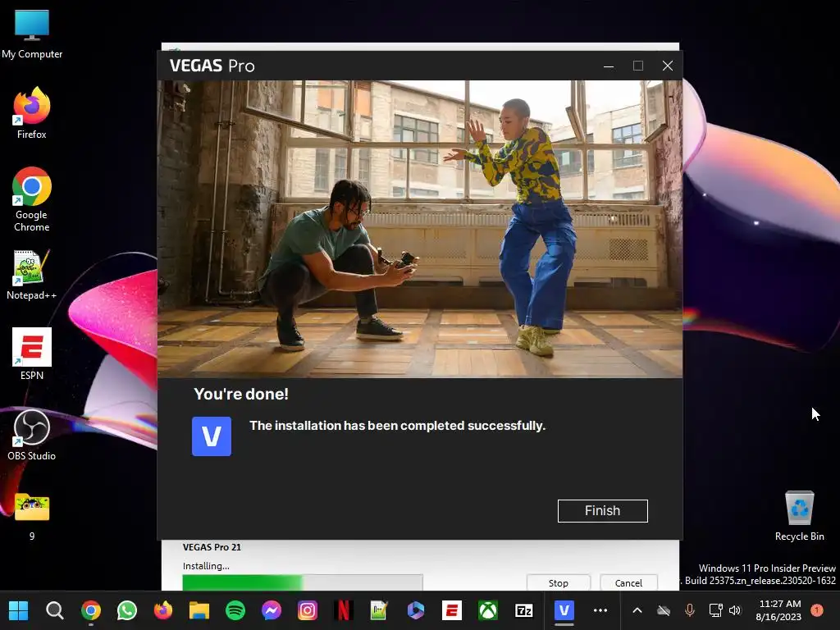Open WhatsApp from the taskbar
The image size is (840, 630).
127,610
